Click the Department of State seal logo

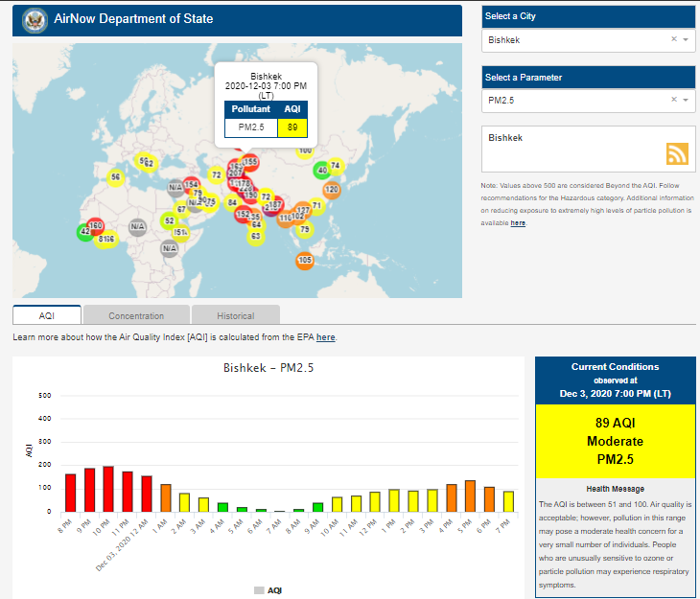[35, 19]
